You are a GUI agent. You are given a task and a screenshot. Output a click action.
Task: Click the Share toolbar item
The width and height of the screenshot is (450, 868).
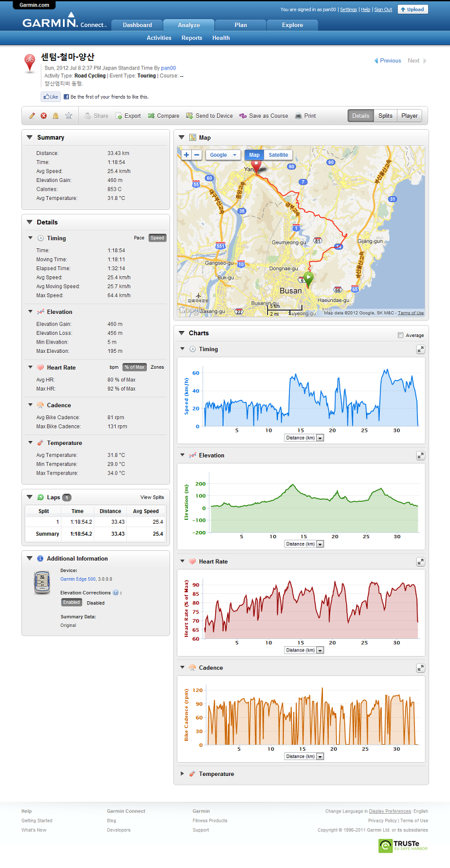pos(96,116)
